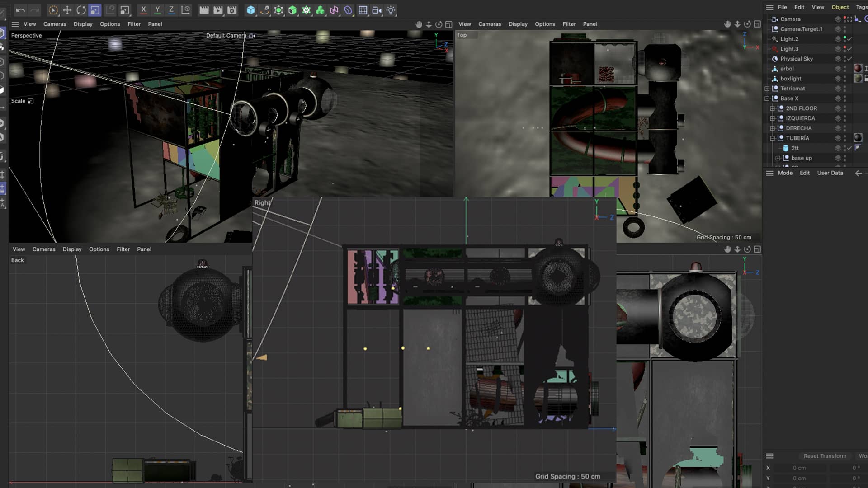Toggle Physical Sky enable checkmark
Viewport: 868px width, 488px height.
click(x=850, y=59)
